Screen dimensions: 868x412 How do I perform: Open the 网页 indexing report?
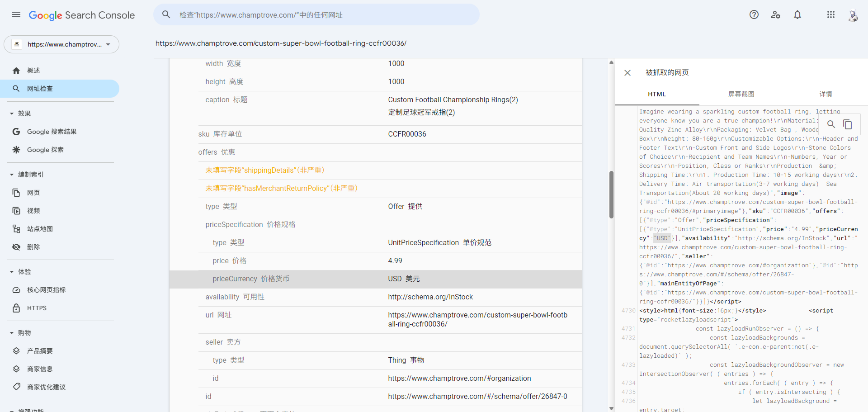tap(60, 193)
